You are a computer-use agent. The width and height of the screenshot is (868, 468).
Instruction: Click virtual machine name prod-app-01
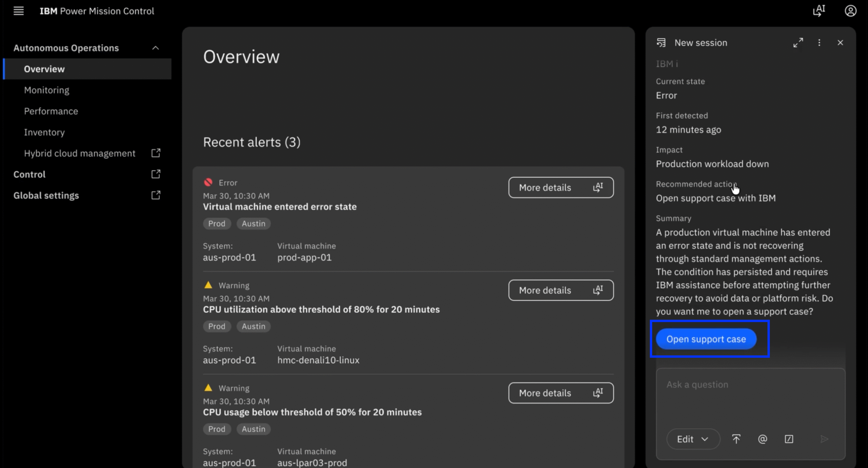click(304, 257)
